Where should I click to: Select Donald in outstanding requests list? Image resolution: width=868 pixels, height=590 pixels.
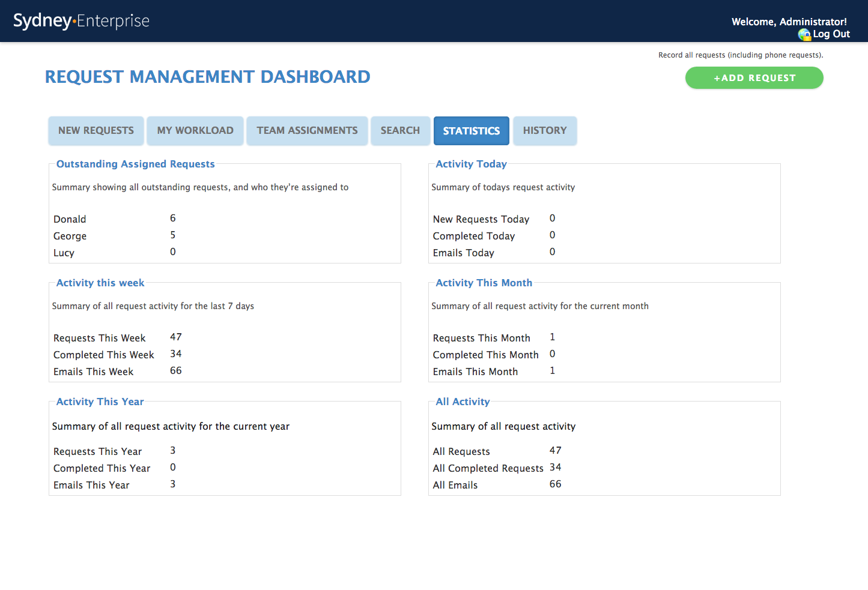point(69,218)
